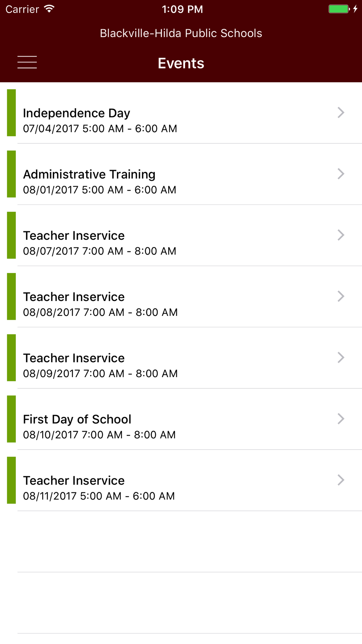Select the 08/11/2017 5:00 AM time text
Screen dimensions: 362x644
(x=99, y=496)
